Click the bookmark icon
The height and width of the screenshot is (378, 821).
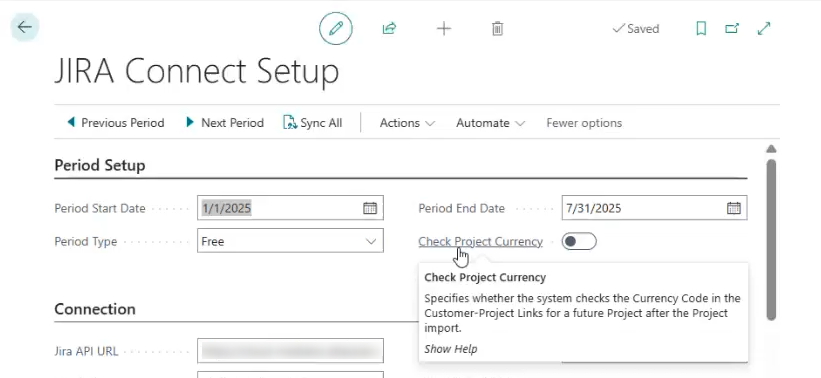701,28
